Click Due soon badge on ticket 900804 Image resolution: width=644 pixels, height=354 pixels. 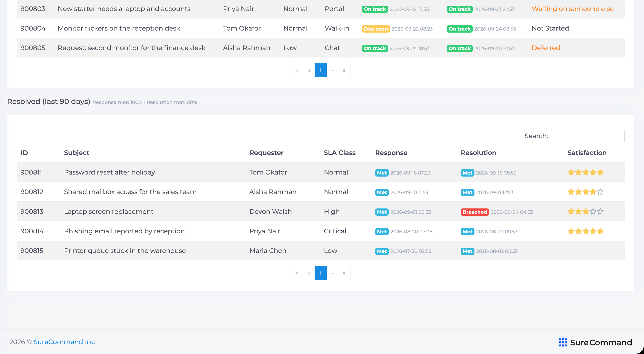pos(376,29)
